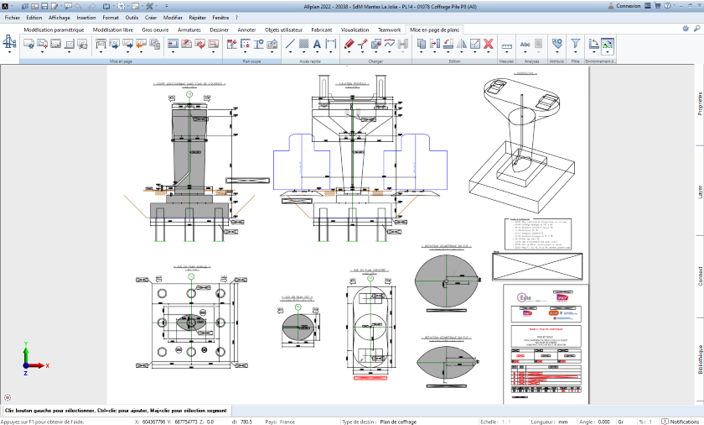This screenshot has height=425, width=704.
Task: Click the first Mise en page tool icon
Action: (29, 44)
